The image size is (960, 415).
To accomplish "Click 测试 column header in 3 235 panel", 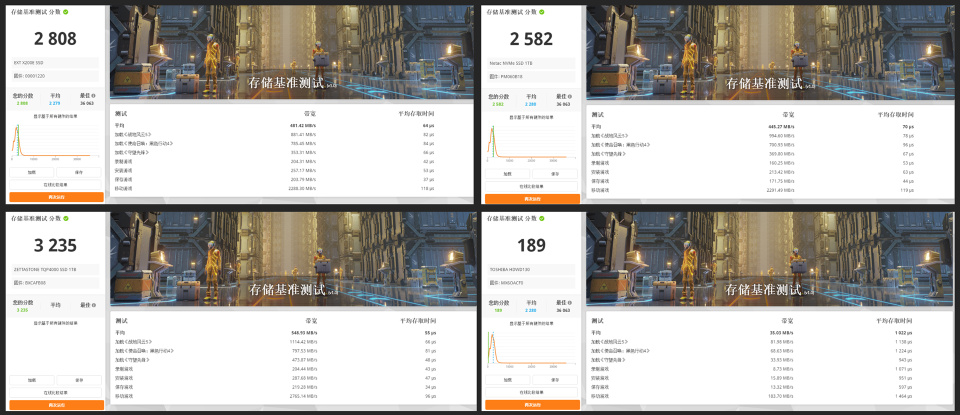I will point(121,320).
